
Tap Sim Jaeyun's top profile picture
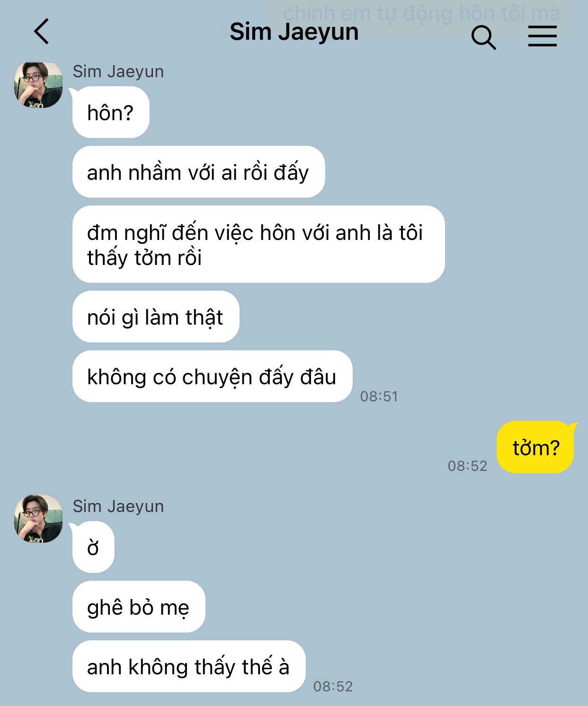point(38,85)
